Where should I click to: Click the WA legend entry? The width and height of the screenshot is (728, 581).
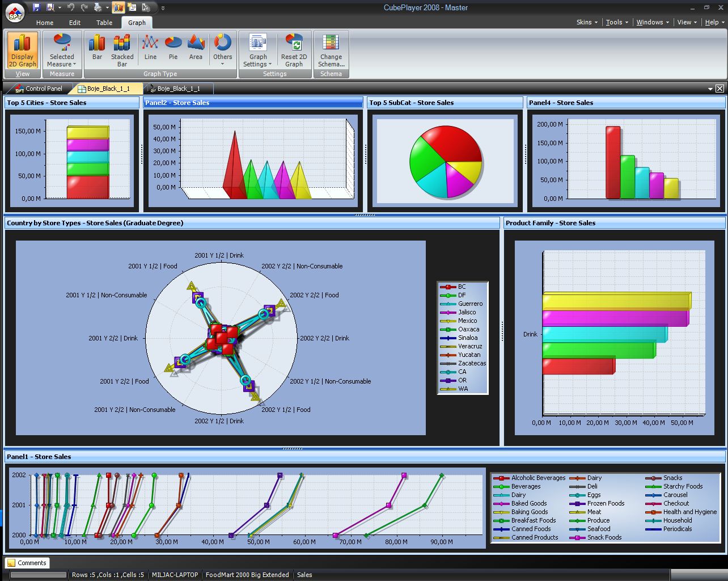click(x=454, y=389)
